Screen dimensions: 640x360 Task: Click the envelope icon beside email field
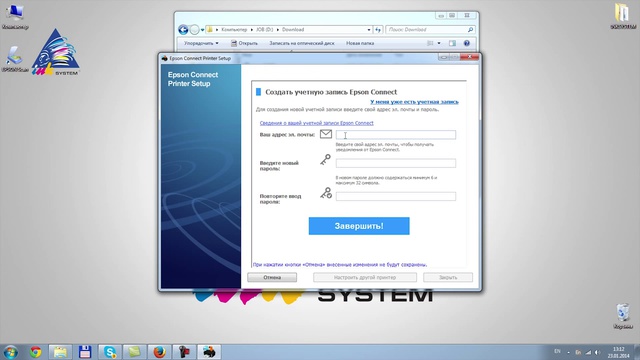[x=326, y=134]
